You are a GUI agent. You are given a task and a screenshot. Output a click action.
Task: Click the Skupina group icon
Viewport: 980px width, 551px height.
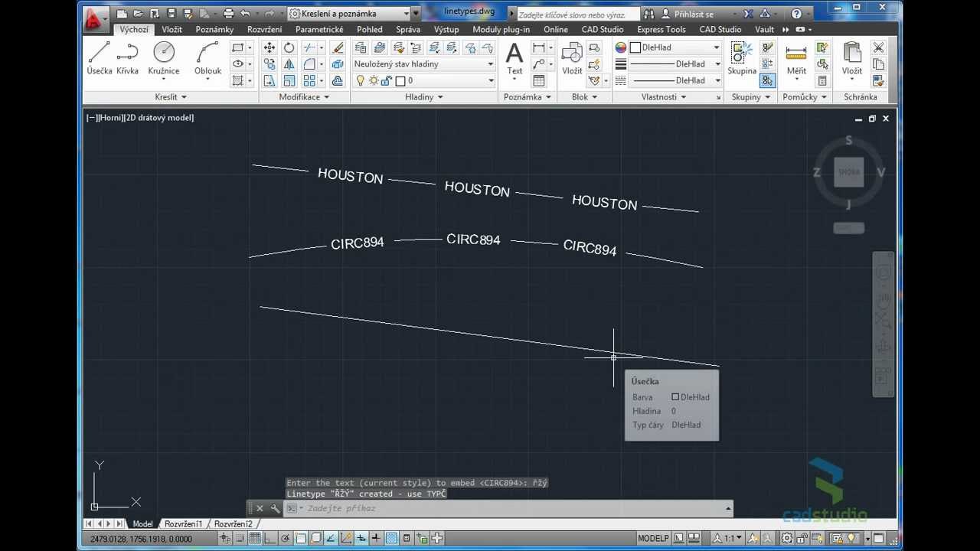click(x=741, y=58)
